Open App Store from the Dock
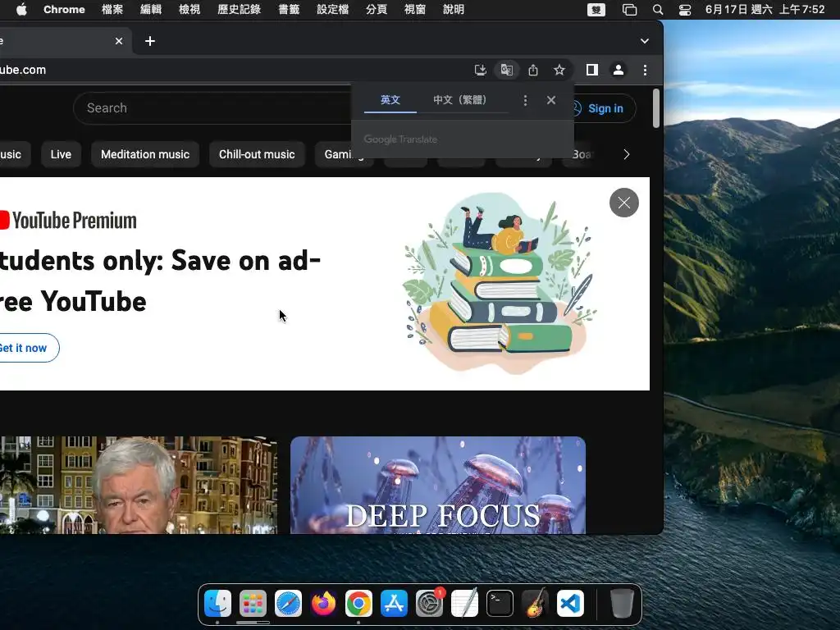Viewport: 840px width, 630px height. (395, 604)
